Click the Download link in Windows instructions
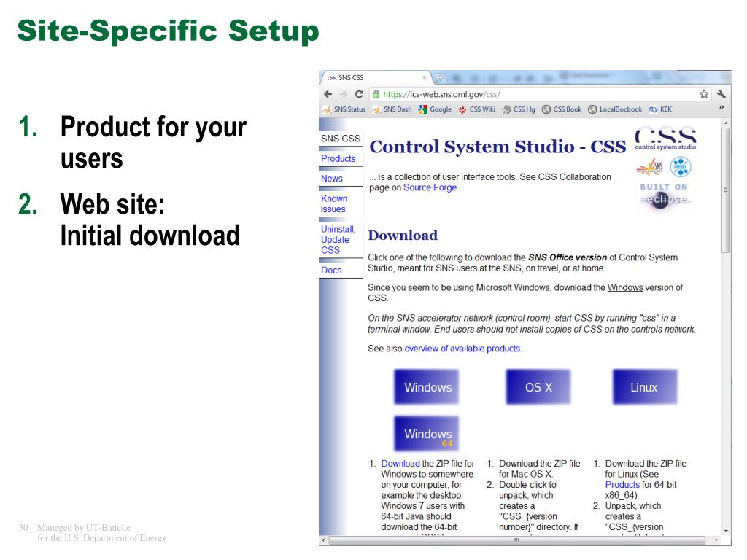Image resolution: width=747 pixels, height=560 pixels. [400, 464]
